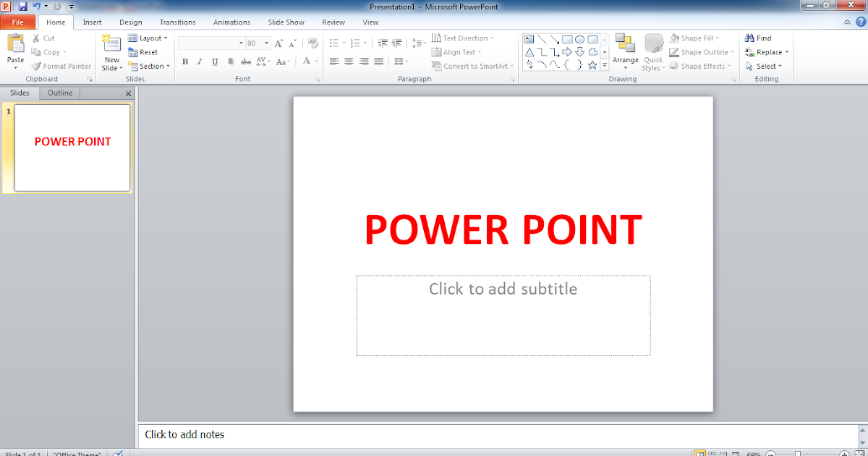868x456 pixels.
Task: Open the Section dropdown
Action: (x=149, y=66)
